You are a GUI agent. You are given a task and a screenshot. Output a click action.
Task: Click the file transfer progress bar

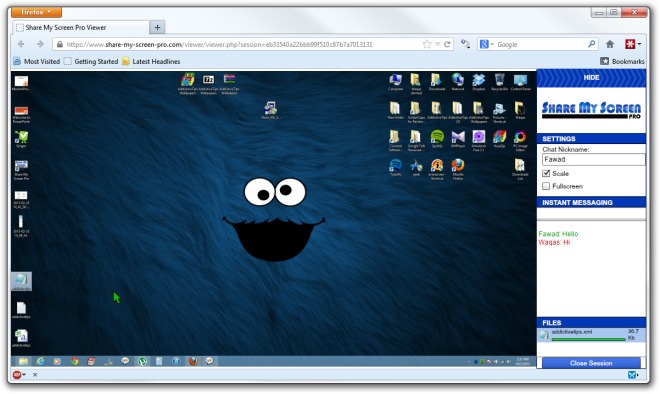pos(588,339)
